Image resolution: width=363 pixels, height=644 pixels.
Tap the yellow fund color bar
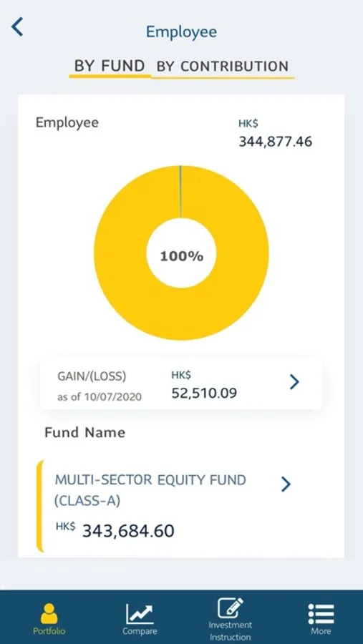(x=39, y=507)
